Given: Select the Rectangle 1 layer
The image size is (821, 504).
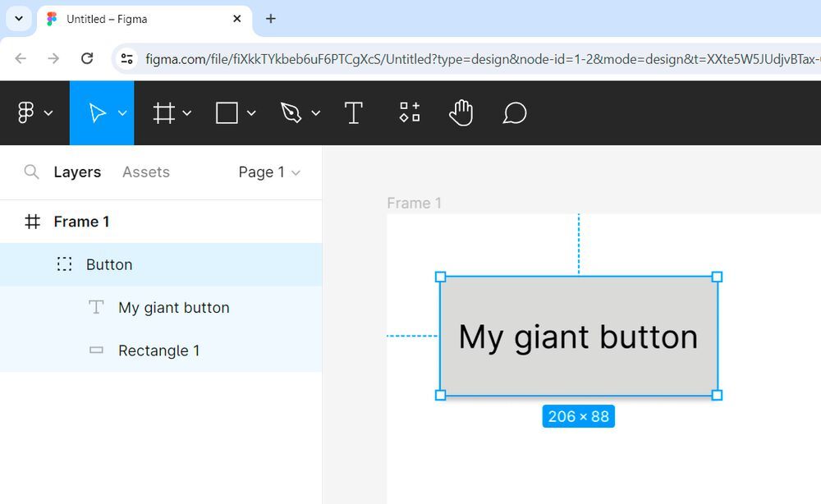Looking at the screenshot, I should (x=161, y=351).
